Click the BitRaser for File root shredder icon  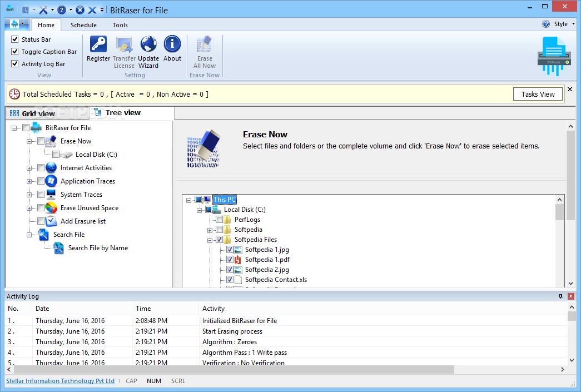[x=36, y=128]
